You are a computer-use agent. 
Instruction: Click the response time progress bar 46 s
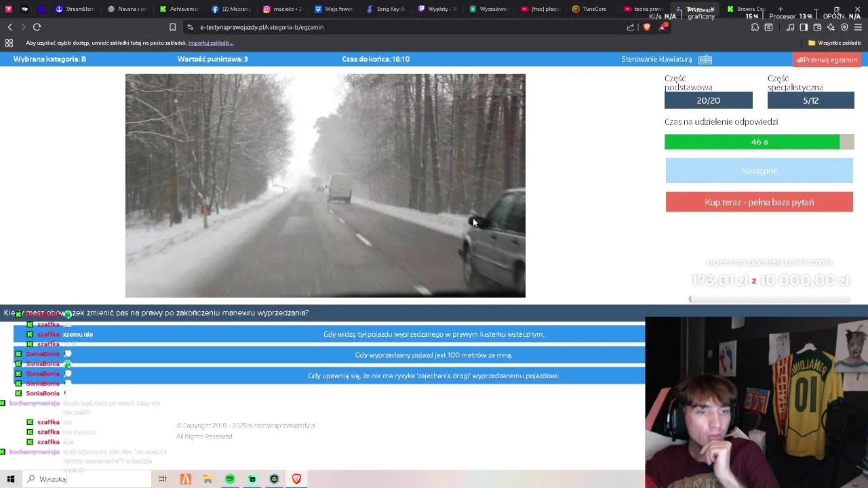pyautogui.click(x=759, y=142)
